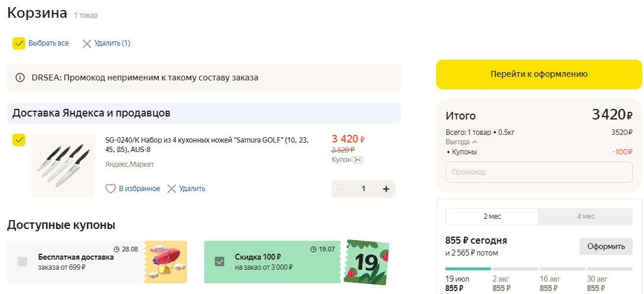This screenshot has height=294, width=644.
Task: Uncheck the Скидка 100 ₽ coupon
Action: (x=220, y=261)
